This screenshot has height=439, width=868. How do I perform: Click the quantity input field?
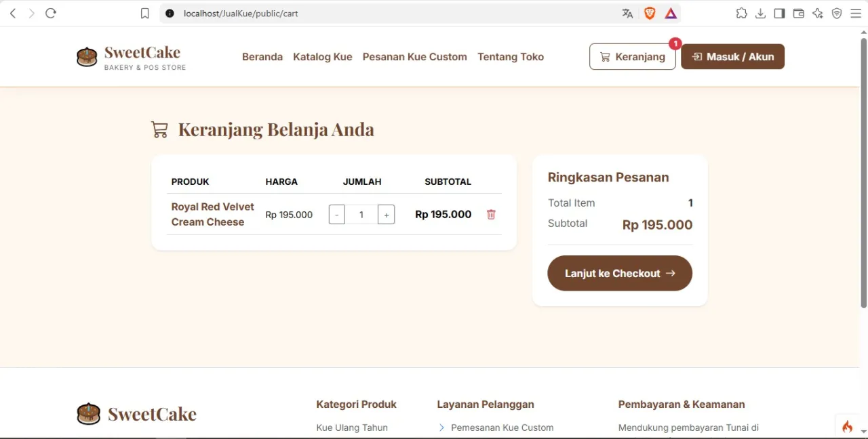361,215
